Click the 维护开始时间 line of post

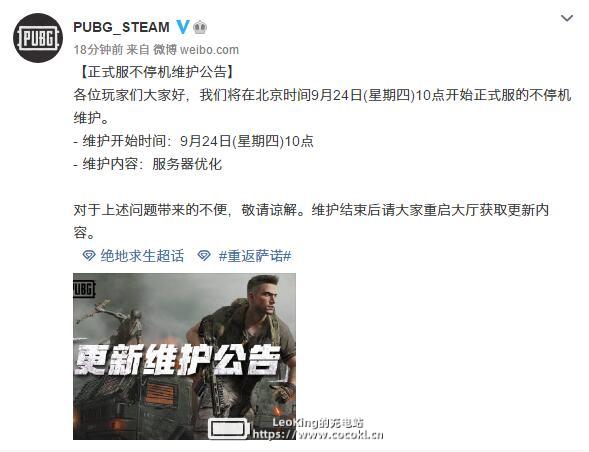pyautogui.click(x=193, y=141)
